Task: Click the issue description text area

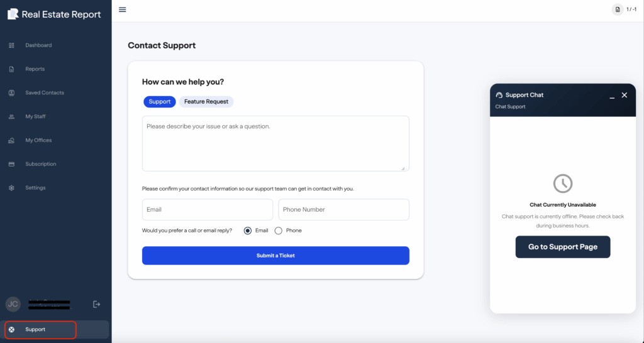Action: [x=275, y=143]
